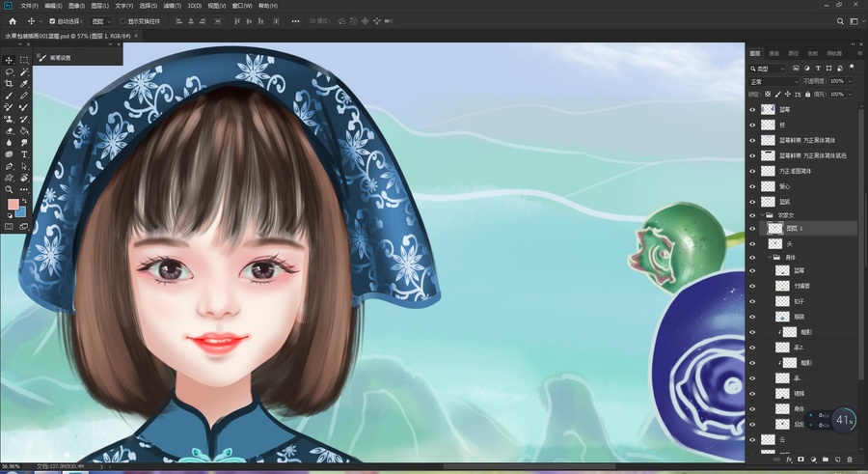This screenshot has width=868, height=474.
Task: Click the new group folder icon
Action: [826, 460]
